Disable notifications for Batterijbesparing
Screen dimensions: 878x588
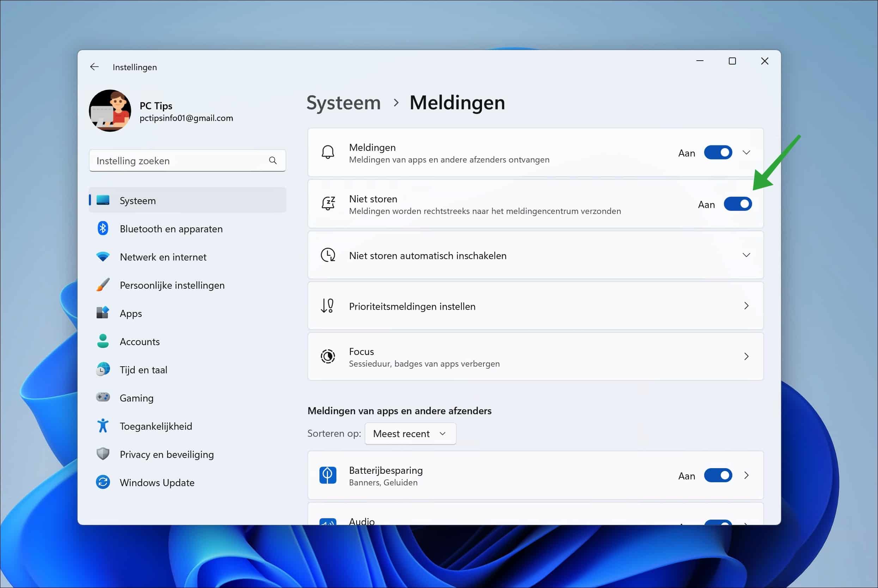(718, 475)
